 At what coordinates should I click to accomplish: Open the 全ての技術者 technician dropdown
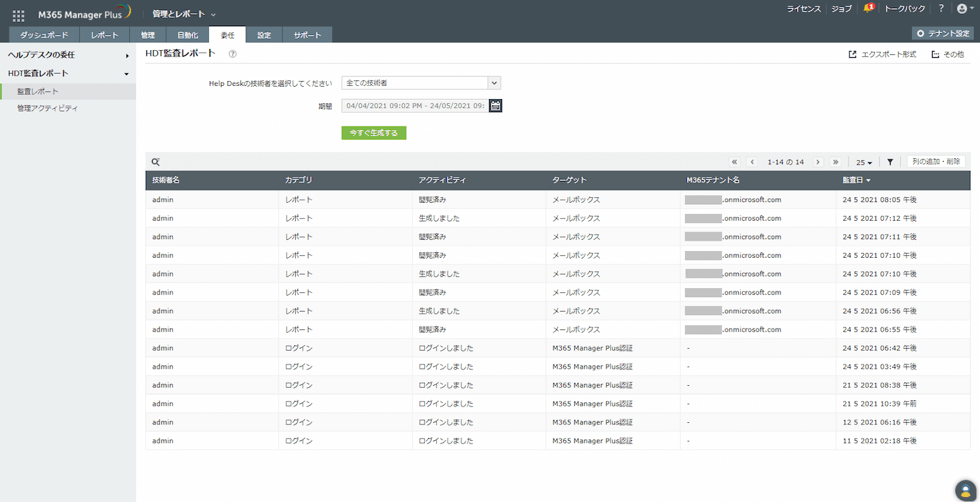[x=421, y=83]
